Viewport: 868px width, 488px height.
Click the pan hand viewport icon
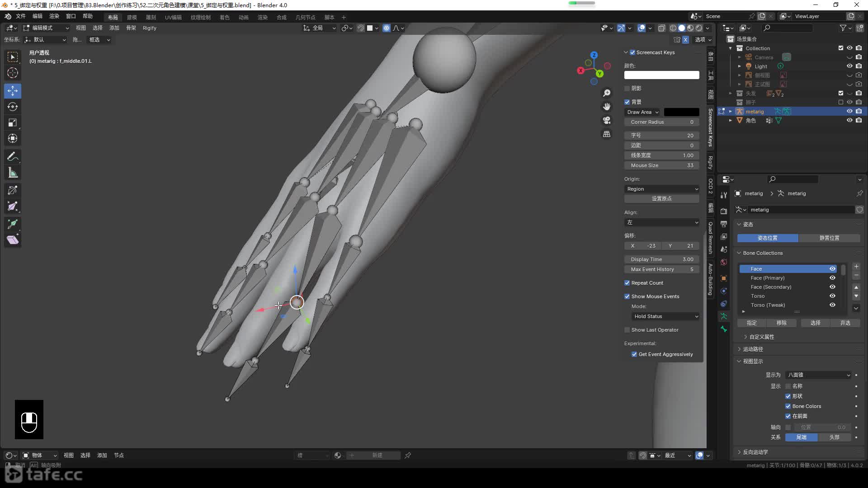click(607, 107)
